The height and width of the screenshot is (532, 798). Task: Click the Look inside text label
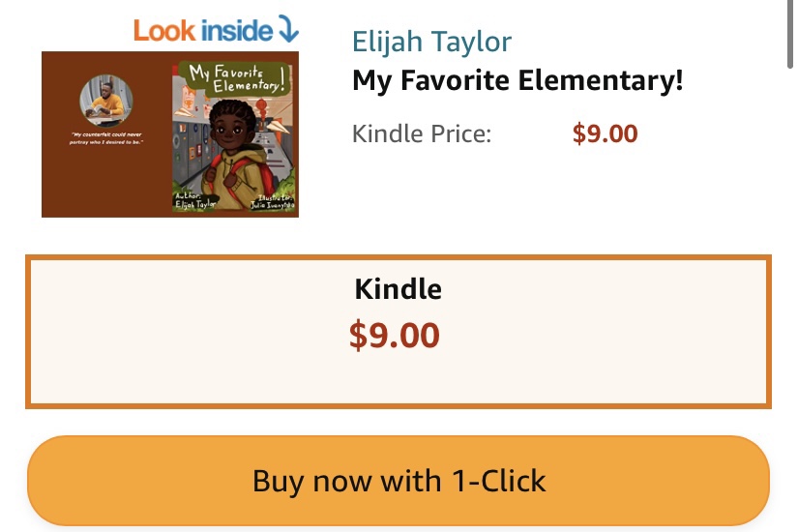click(x=203, y=30)
